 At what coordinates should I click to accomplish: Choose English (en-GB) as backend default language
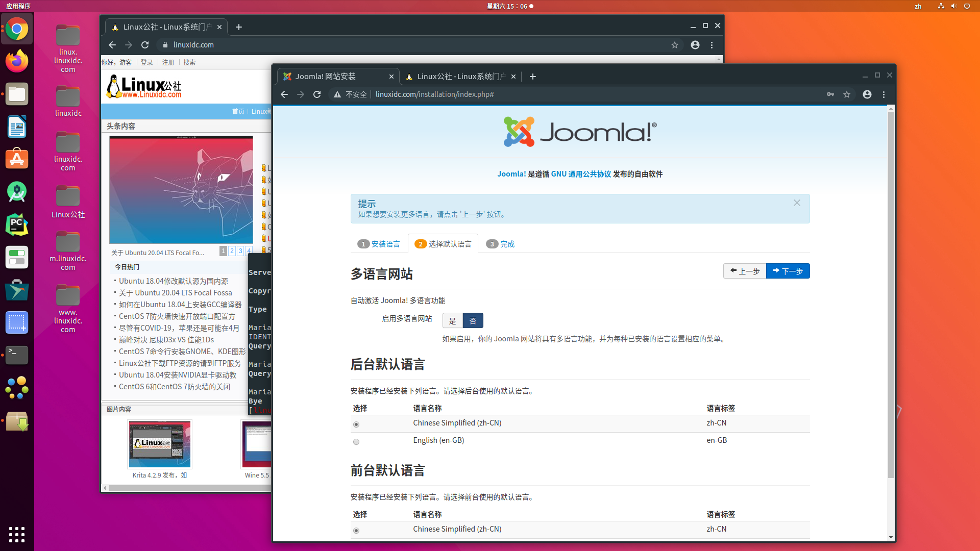(x=356, y=442)
